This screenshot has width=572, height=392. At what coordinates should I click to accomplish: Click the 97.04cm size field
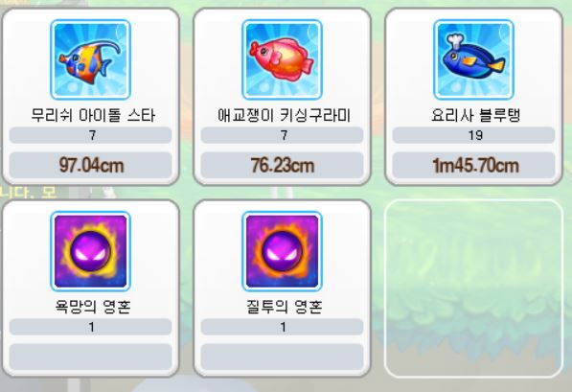click(90, 166)
